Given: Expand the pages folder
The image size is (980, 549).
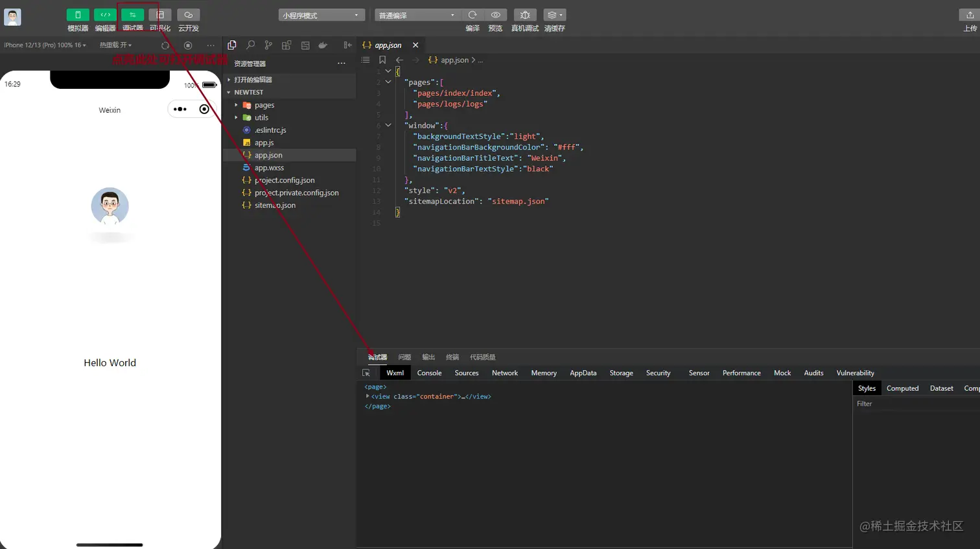Looking at the screenshot, I should pyautogui.click(x=290, y=105).
